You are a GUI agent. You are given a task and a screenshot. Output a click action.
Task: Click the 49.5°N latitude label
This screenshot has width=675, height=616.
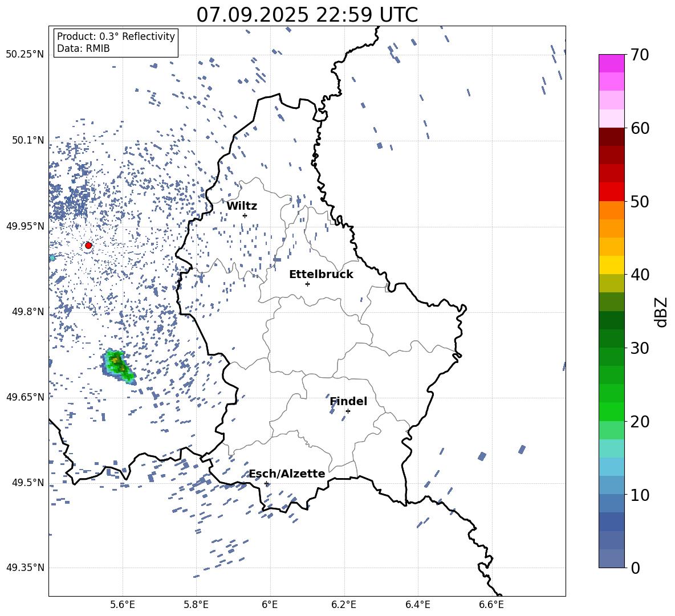(x=27, y=483)
